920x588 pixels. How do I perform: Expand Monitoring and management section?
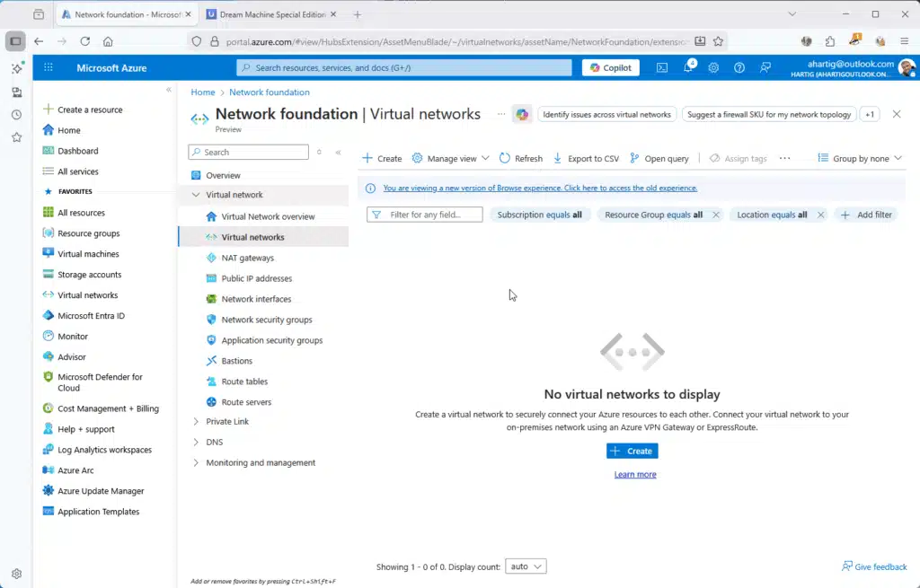[x=196, y=462]
